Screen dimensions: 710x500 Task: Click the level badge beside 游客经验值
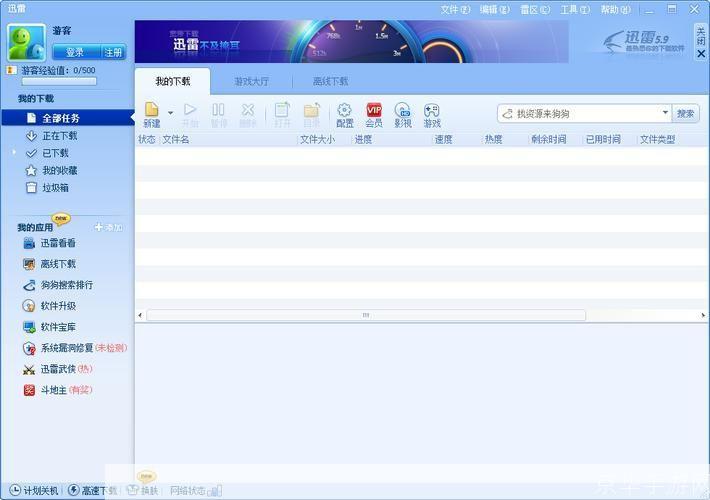pos(11,70)
